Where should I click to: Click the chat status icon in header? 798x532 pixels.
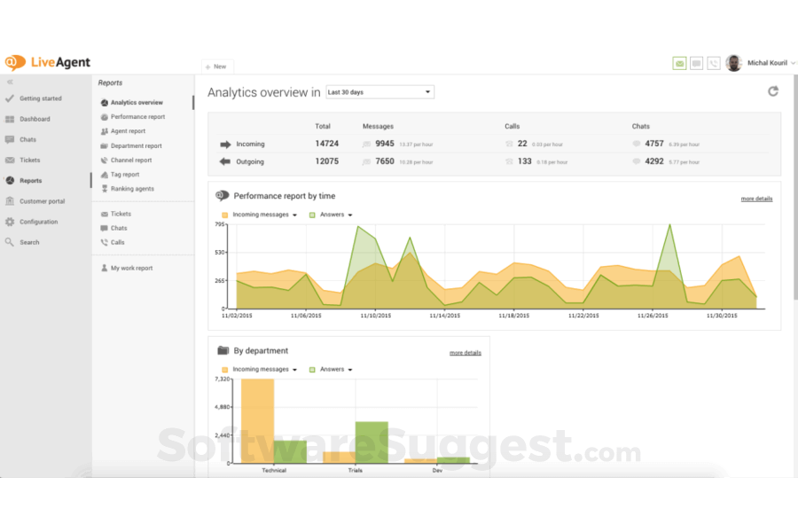coord(697,64)
